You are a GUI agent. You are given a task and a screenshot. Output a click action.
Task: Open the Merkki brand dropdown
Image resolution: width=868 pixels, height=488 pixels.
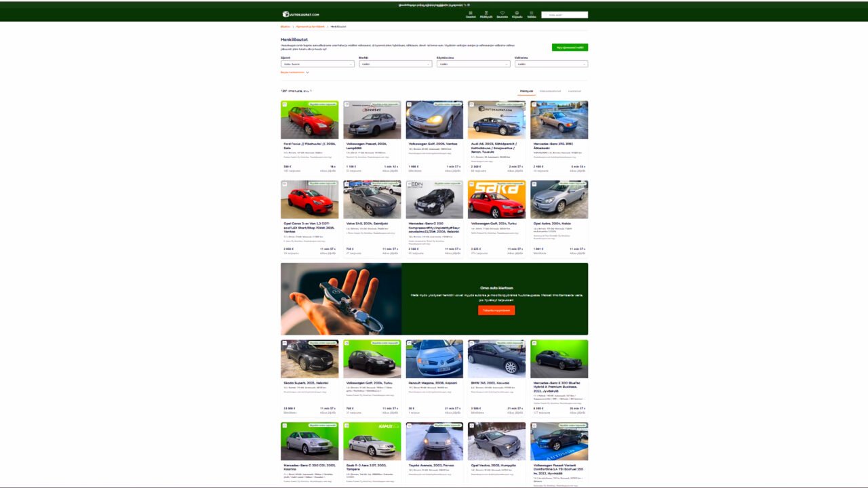395,64
